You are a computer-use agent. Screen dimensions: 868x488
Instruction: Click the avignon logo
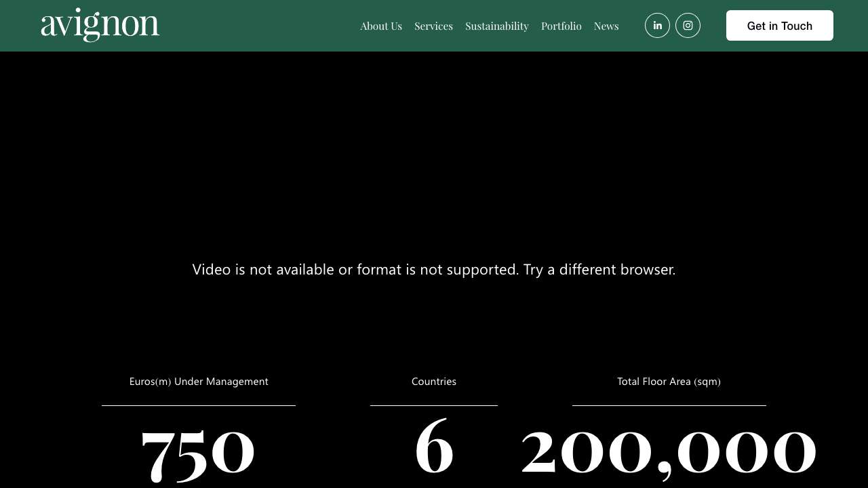(x=100, y=25)
